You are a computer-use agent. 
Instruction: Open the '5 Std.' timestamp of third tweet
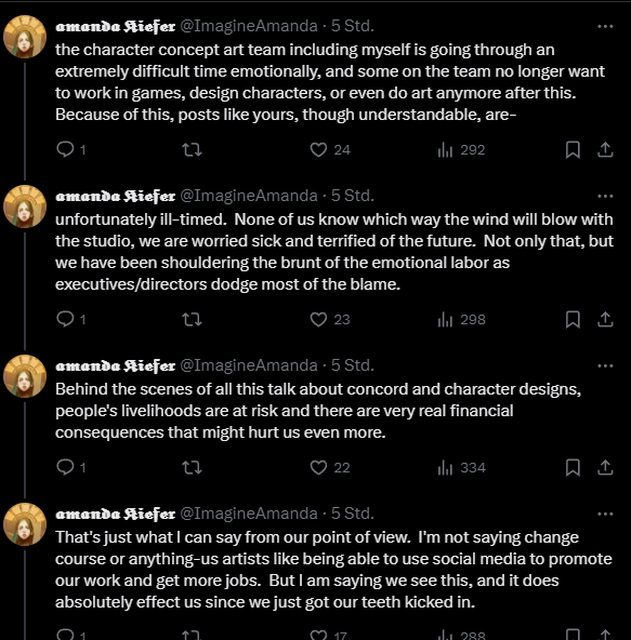pyautogui.click(x=353, y=364)
